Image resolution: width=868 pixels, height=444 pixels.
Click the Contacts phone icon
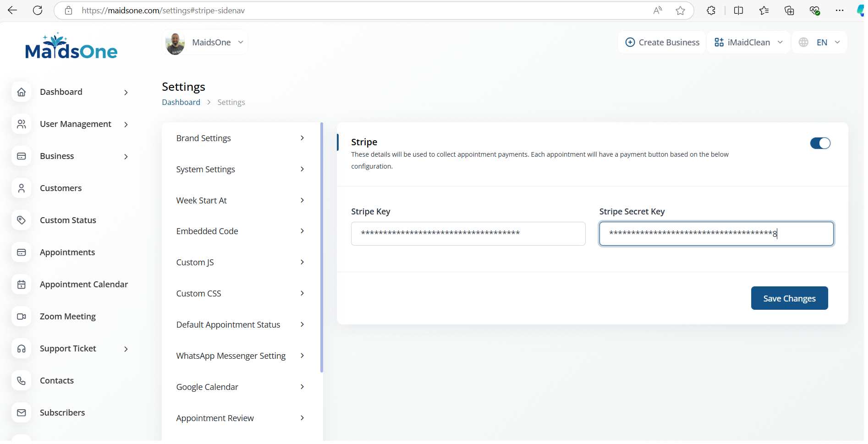[x=22, y=381]
